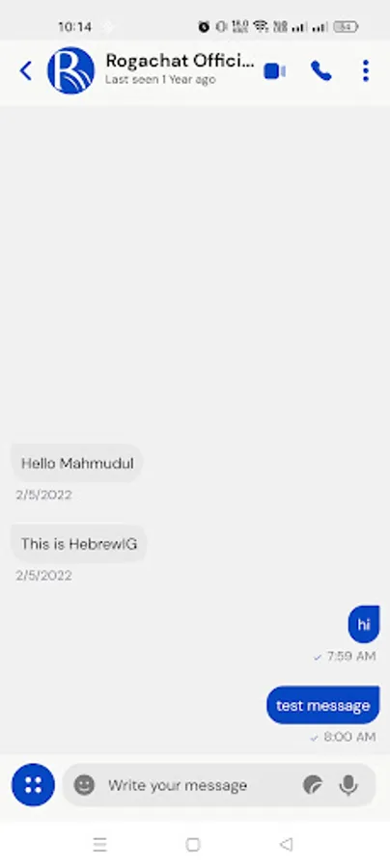390x868 pixels.
Task: Tap the Last seen 1 Year ago status
Action: (160, 80)
